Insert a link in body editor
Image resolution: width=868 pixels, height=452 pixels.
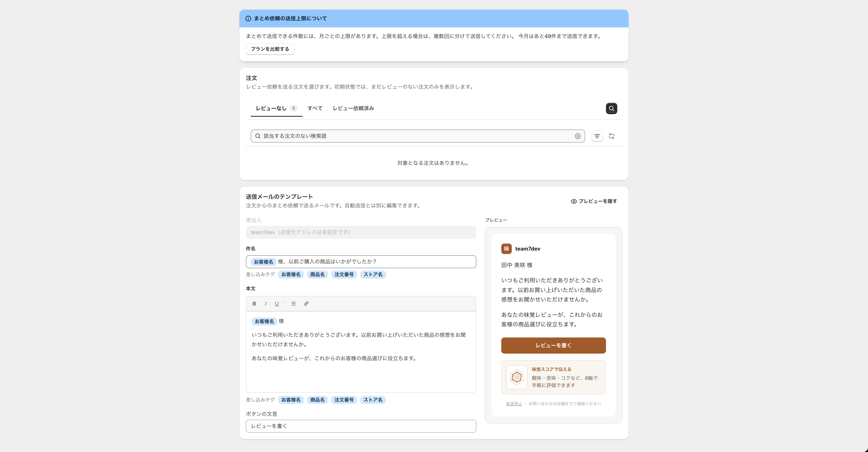[306, 304]
